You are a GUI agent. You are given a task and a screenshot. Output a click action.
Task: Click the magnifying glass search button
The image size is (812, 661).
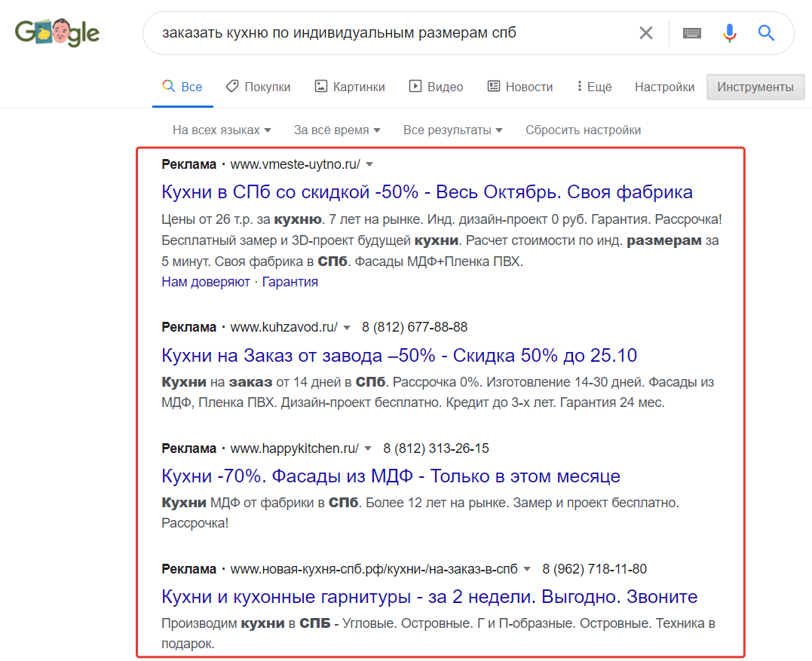point(766,33)
